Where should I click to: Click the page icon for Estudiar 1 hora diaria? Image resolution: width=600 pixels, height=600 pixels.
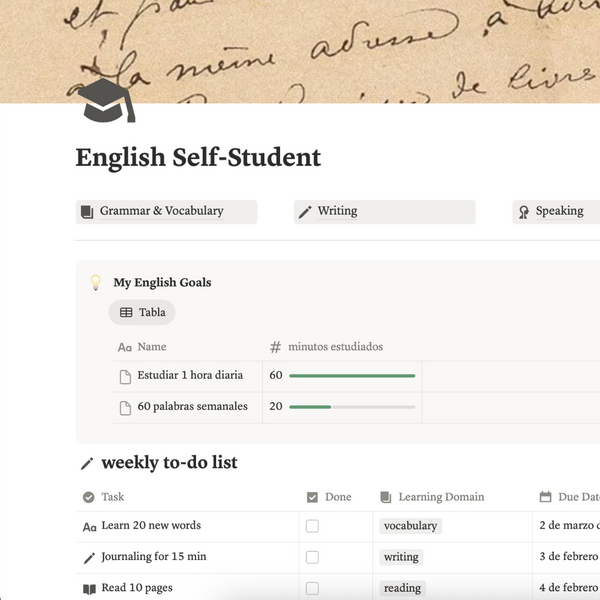[125, 377]
